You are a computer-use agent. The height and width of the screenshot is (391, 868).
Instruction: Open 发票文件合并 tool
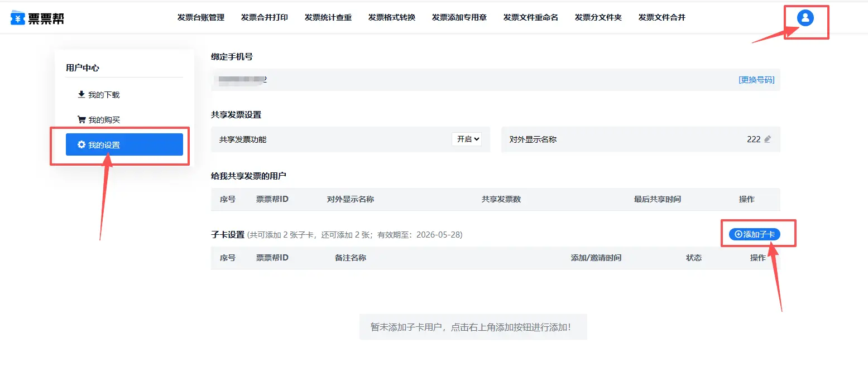661,18
